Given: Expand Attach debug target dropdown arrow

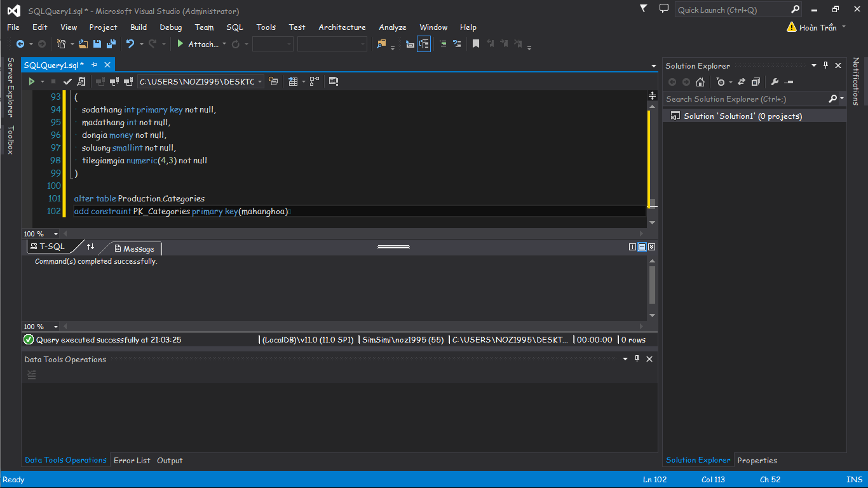Looking at the screenshot, I should pos(224,44).
